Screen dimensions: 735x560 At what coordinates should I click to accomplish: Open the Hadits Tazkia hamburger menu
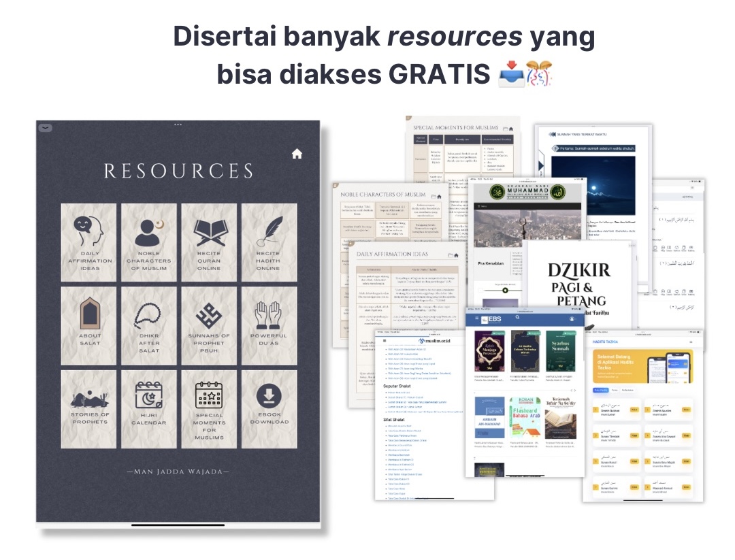click(x=691, y=342)
